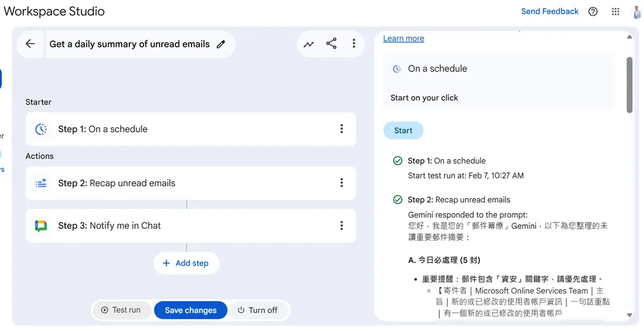Click scrollbar up arrow in test panel
The image size is (644, 331).
point(630,37)
